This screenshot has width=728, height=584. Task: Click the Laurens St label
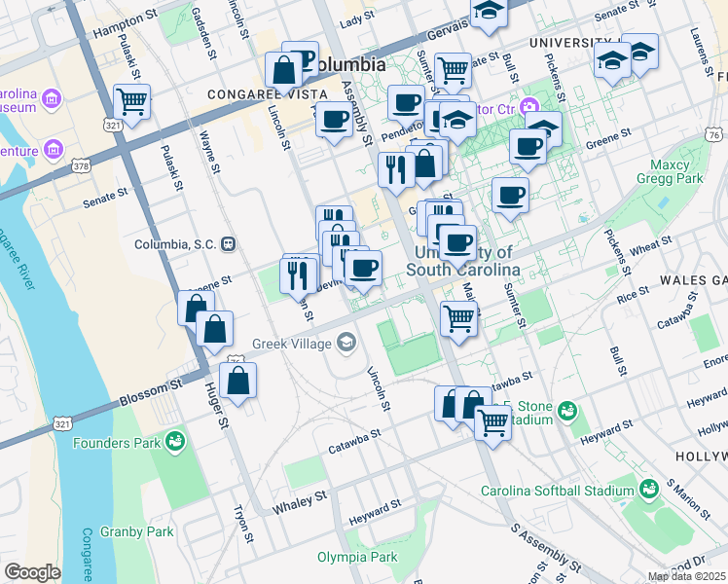coord(702,52)
